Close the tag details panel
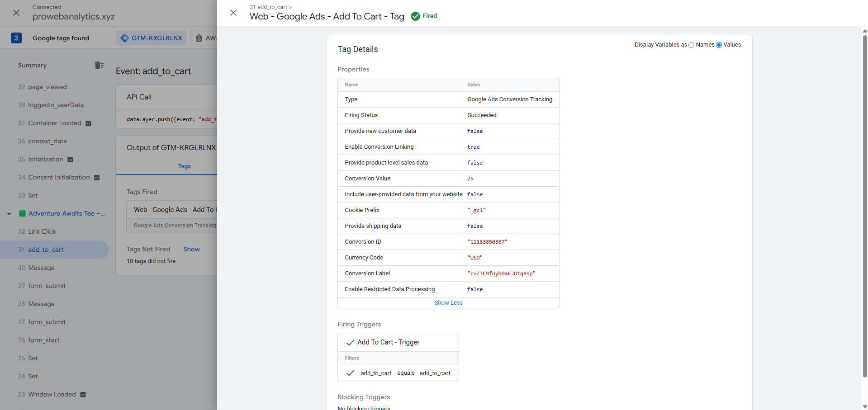The height and width of the screenshot is (410, 868). [233, 13]
